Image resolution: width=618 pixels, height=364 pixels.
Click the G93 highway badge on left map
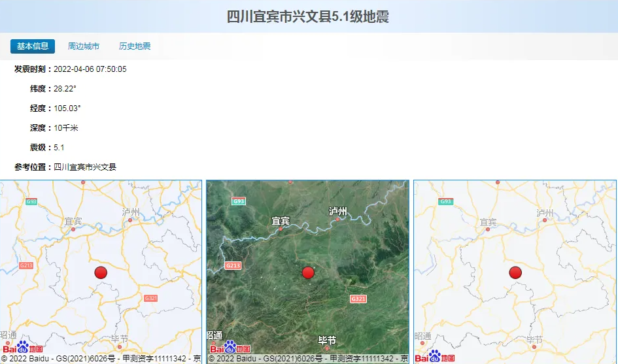coord(31,202)
